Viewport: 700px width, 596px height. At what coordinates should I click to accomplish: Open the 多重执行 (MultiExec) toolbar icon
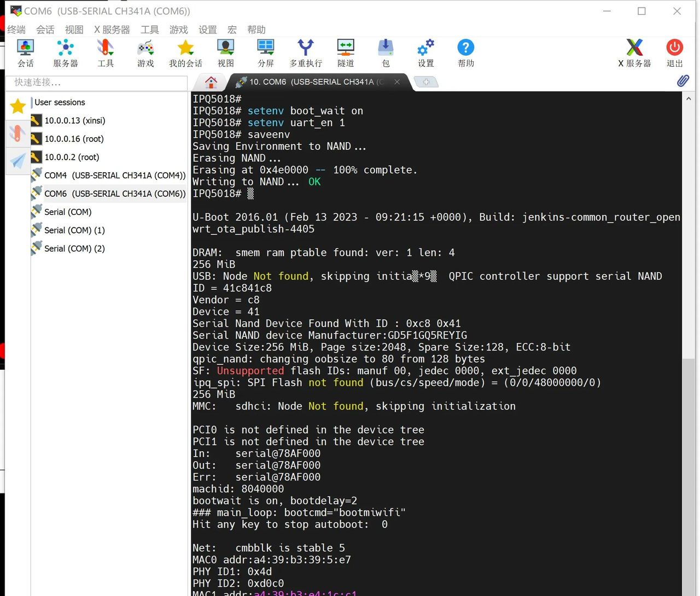pos(306,53)
